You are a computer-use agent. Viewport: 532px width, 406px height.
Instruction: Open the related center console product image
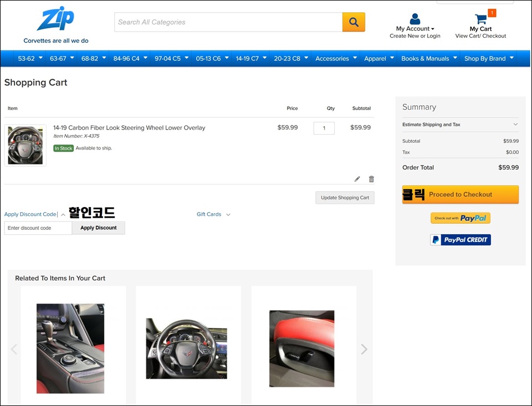(70, 348)
